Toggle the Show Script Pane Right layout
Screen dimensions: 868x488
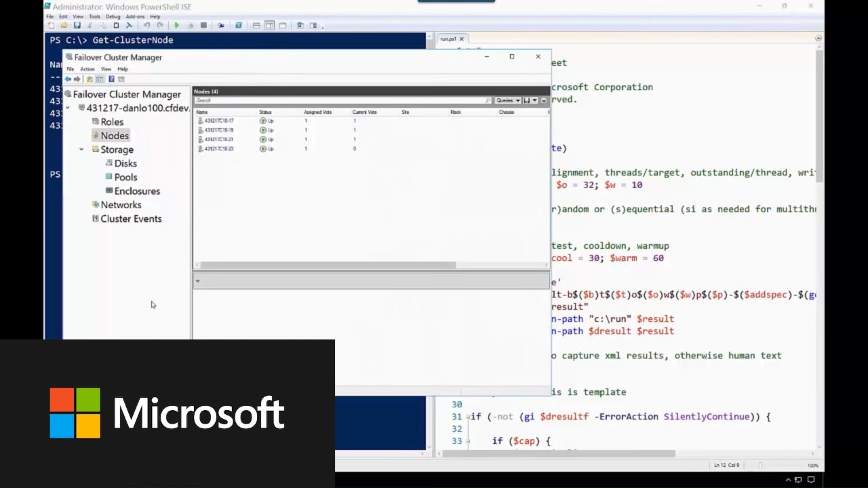268,25
